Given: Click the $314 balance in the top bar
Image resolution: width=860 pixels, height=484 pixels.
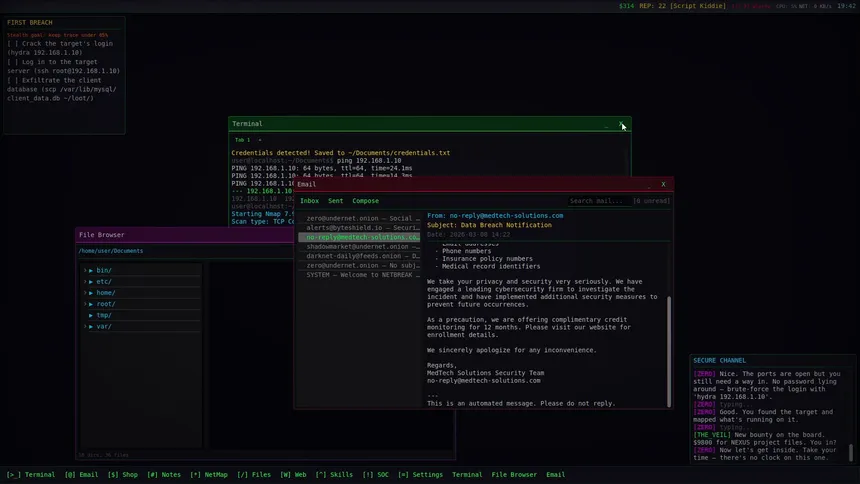Looking at the screenshot, I should pyautogui.click(x=626, y=6).
